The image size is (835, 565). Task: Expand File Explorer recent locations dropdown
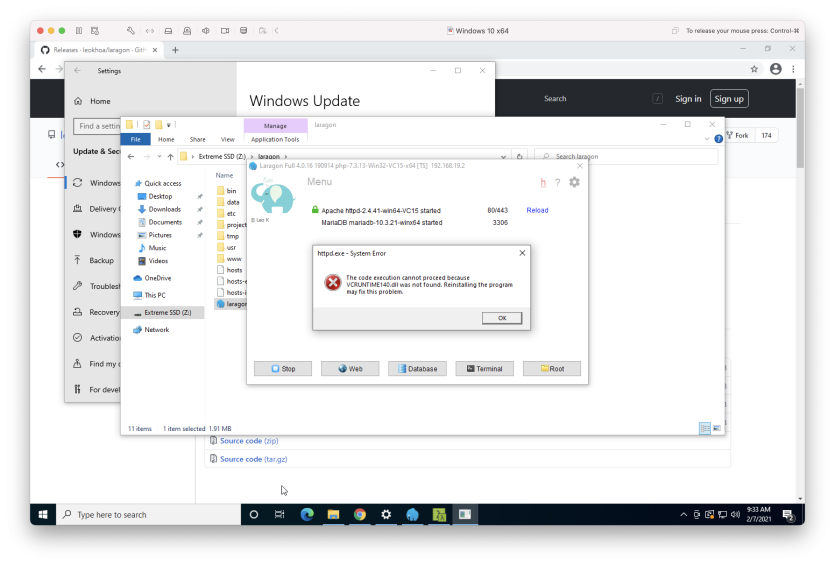point(159,157)
